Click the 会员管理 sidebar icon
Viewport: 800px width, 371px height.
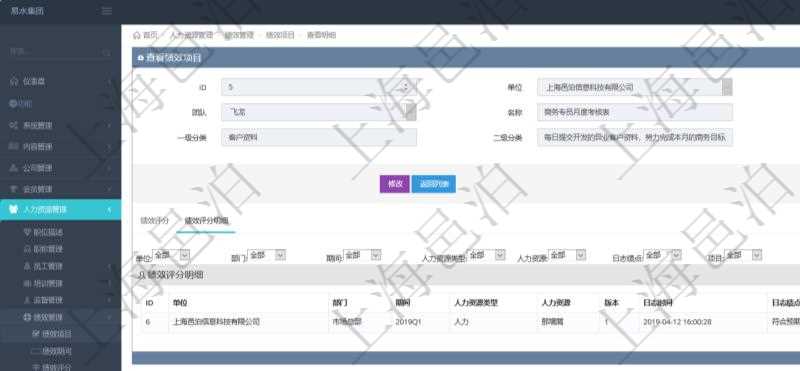pos(14,189)
